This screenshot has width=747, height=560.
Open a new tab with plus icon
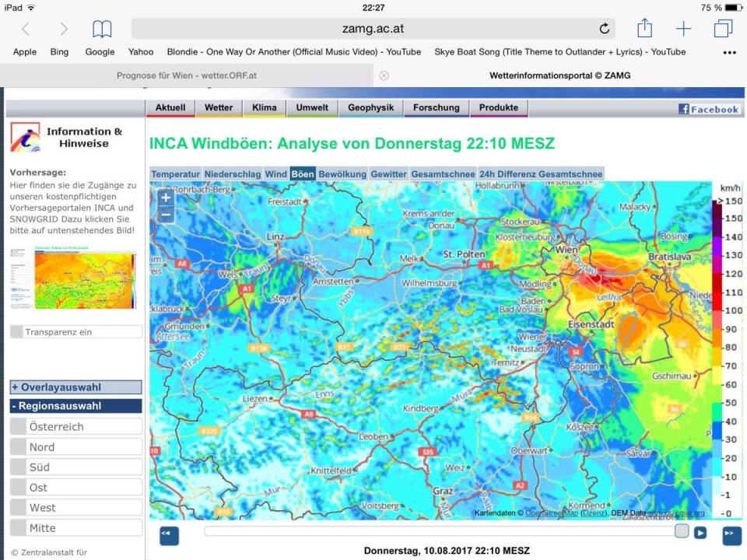coord(683,29)
